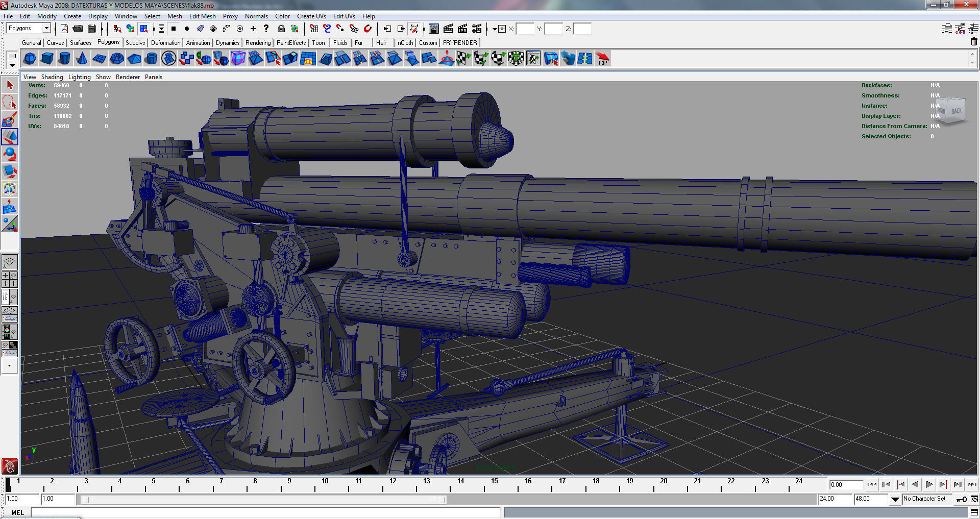This screenshot has height=519, width=980.
Task: Click the current time field showing 0.00
Action: [x=846, y=485]
